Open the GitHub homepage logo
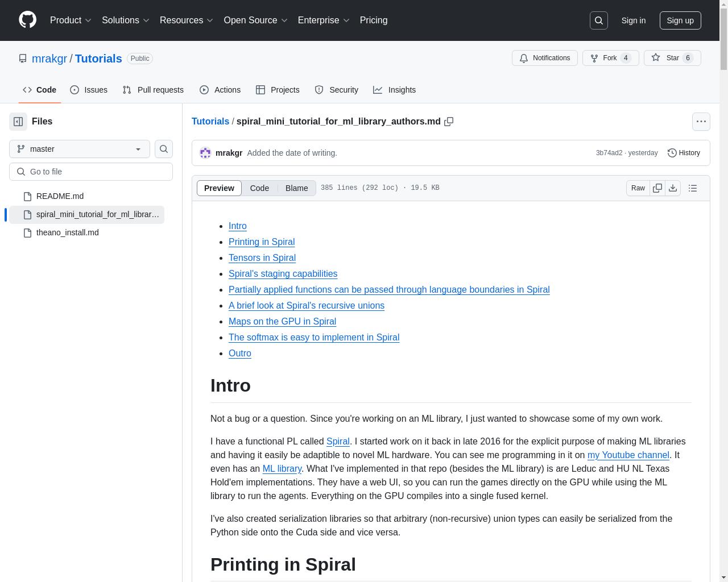 coord(27,20)
